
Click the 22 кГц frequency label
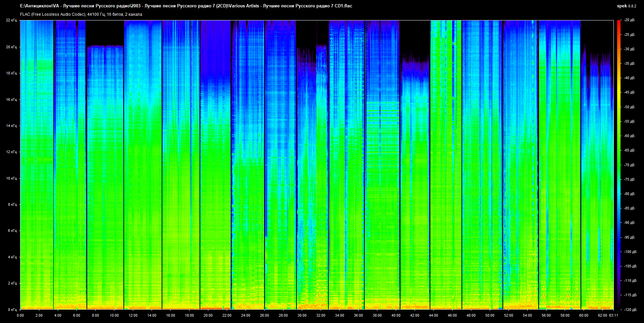(11, 20)
